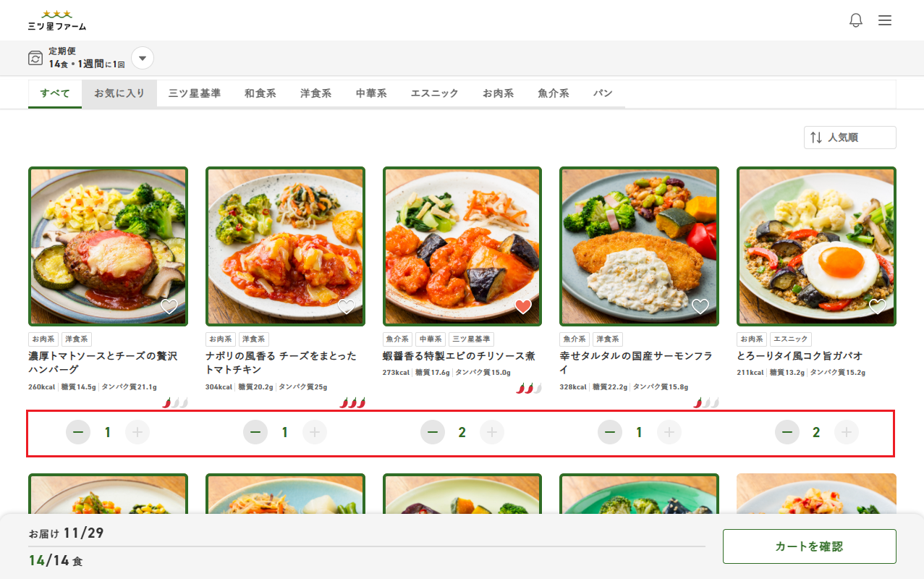Click the subscription refresh icon beside 定期便
This screenshot has width=924, height=579.
35,57
